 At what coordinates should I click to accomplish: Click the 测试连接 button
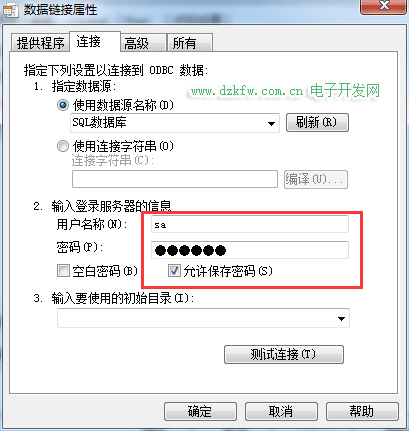pos(284,354)
